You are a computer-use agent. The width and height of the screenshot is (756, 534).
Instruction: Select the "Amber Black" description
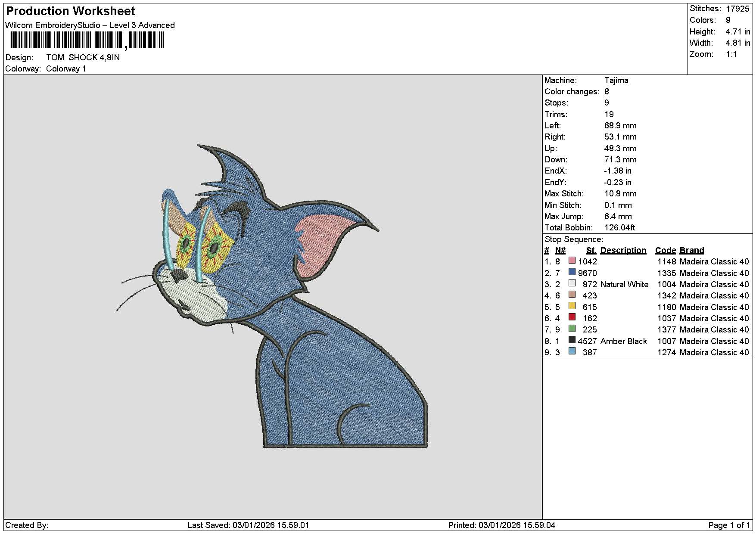click(624, 342)
